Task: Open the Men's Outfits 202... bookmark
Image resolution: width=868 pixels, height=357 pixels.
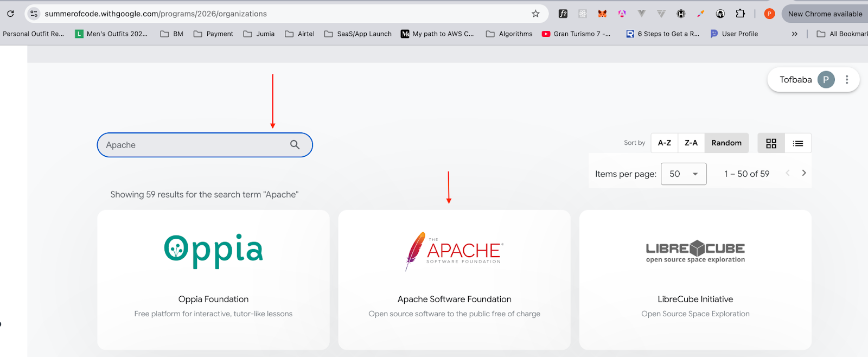Action: (111, 34)
